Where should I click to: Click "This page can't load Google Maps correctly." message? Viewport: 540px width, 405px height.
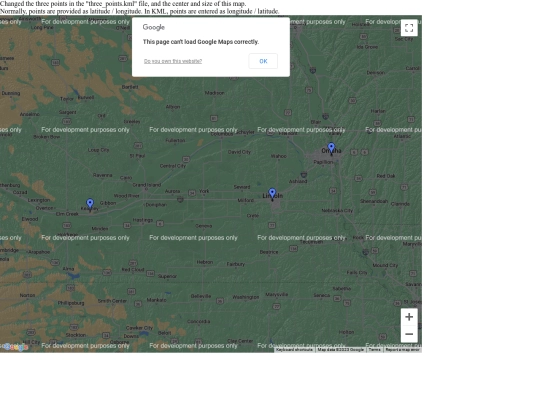point(201,42)
